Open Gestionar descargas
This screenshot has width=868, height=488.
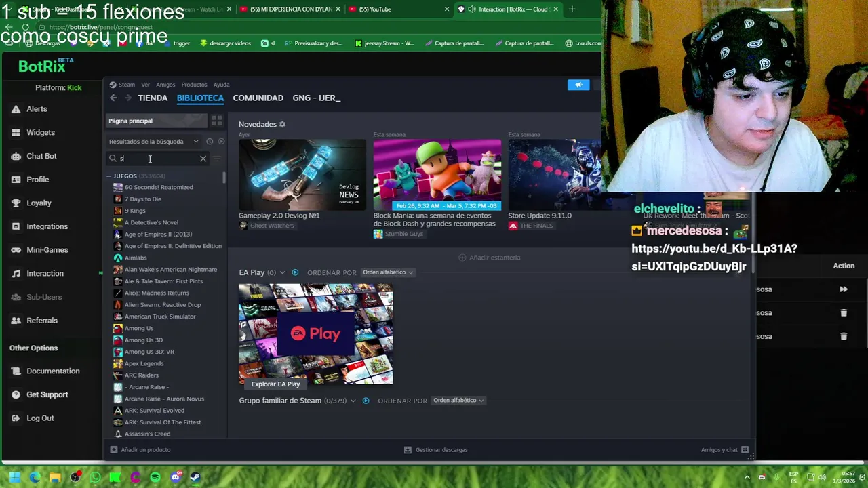click(435, 450)
